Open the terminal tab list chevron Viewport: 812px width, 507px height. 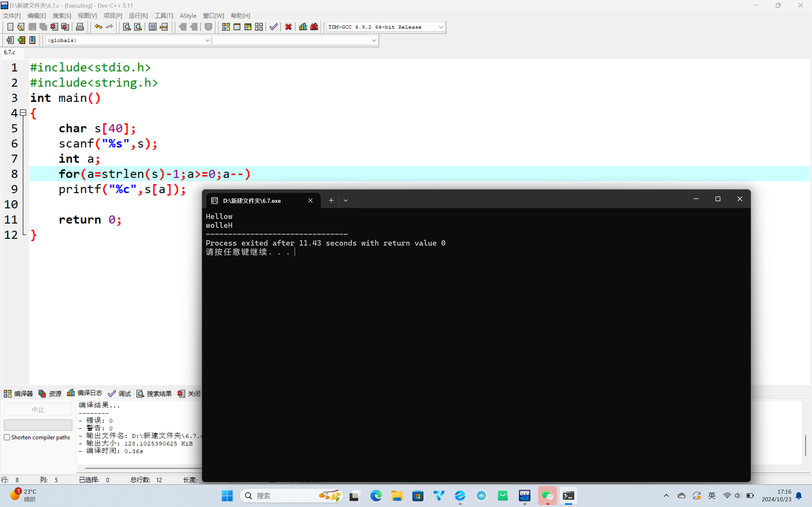pyautogui.click(x=346, y=201)
